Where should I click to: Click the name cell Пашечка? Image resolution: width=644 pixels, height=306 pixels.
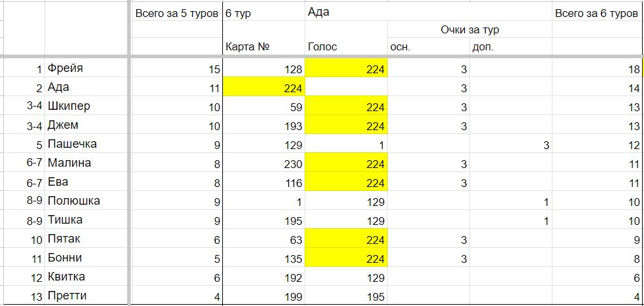coord(87,144)
